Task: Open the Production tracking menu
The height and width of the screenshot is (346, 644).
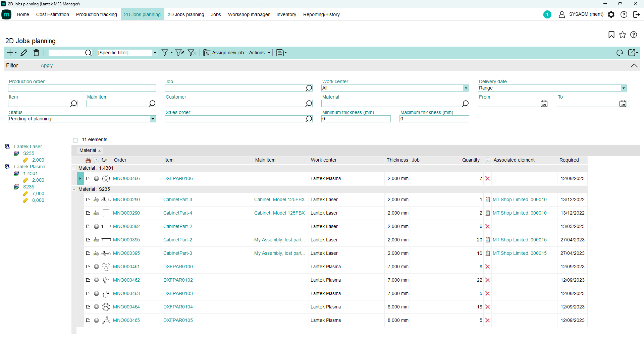Action: click(x=96, y=14)
